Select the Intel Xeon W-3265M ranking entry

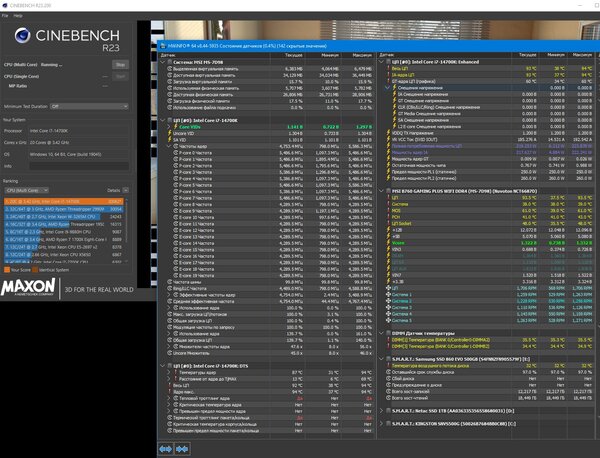(x=64, y=217)
